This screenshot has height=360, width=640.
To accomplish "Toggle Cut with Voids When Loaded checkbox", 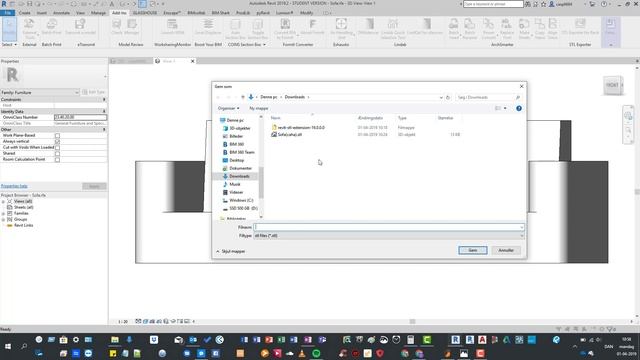I will pos(57,147).
